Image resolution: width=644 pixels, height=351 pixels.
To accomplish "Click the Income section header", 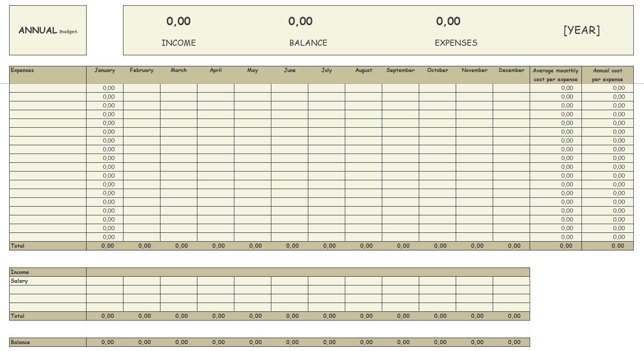I will point(20,272).
